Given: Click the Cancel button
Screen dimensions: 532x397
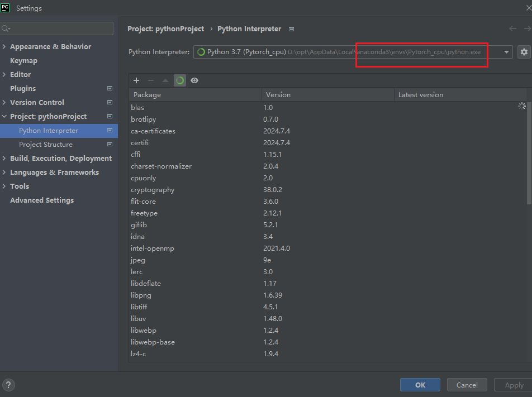Looking at the screenshot, I should tap(467, 385).
